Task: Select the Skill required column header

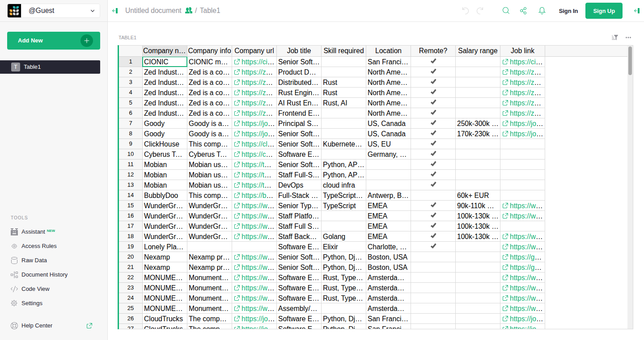Action: click(x=343, y=51)
